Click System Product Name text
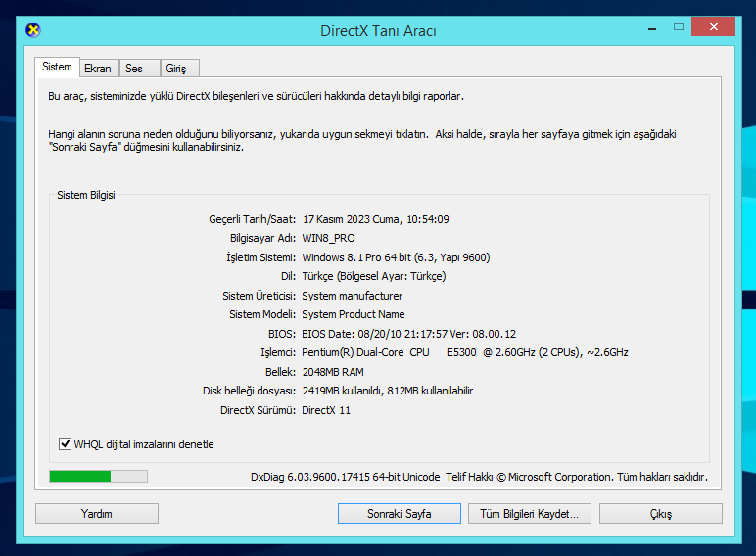Viewport: 756px width, 556px height. pyautogui.click(x=354, y=314)
